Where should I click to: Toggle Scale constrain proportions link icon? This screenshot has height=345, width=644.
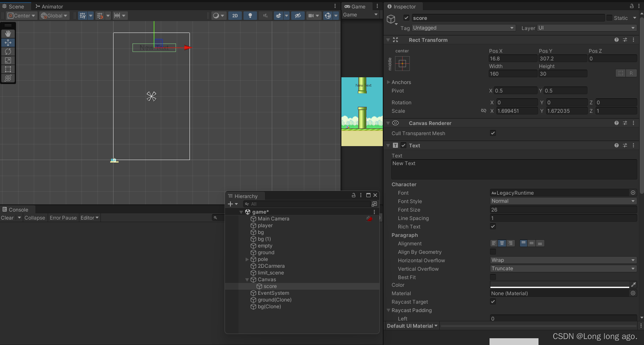click(x=484, y=111)
